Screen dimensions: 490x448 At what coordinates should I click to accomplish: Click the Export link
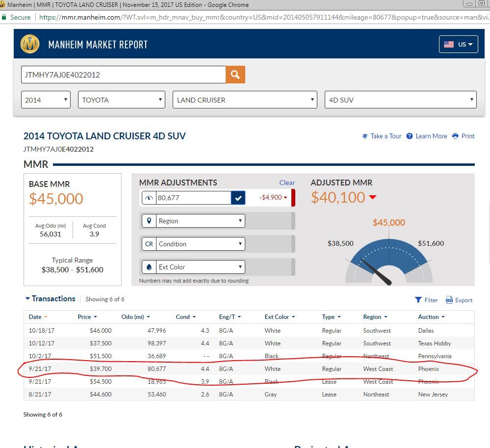(464, 300)
